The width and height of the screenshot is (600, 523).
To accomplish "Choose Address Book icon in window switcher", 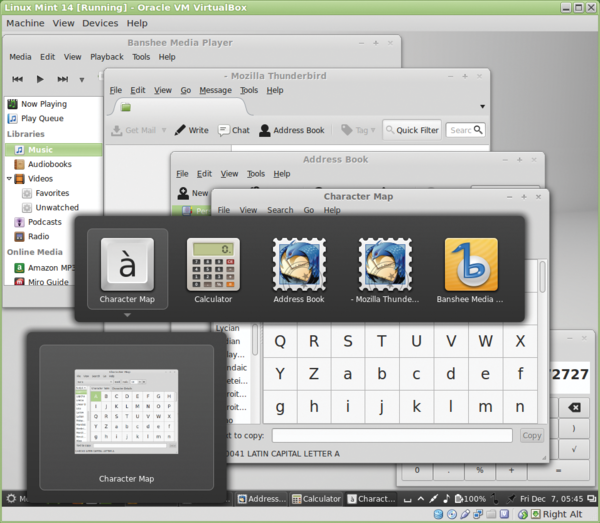I will pyautogui.click(x=299, y=264).
